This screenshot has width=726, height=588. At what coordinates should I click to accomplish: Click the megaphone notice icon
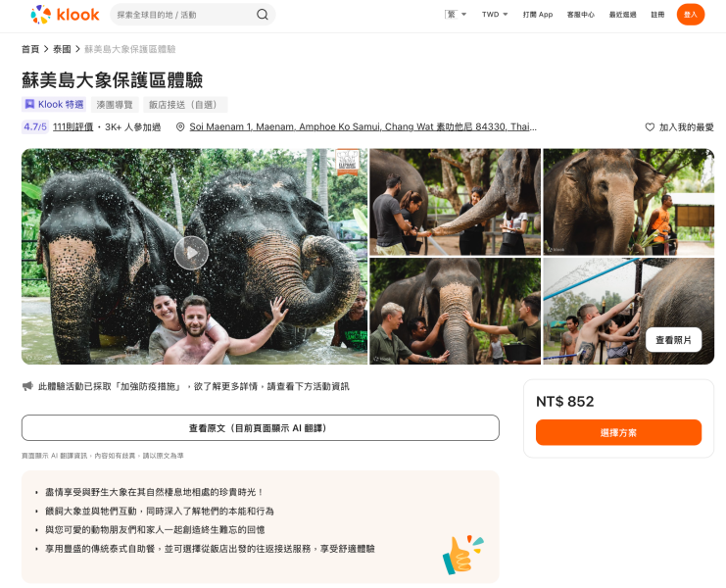coord(27,386)
